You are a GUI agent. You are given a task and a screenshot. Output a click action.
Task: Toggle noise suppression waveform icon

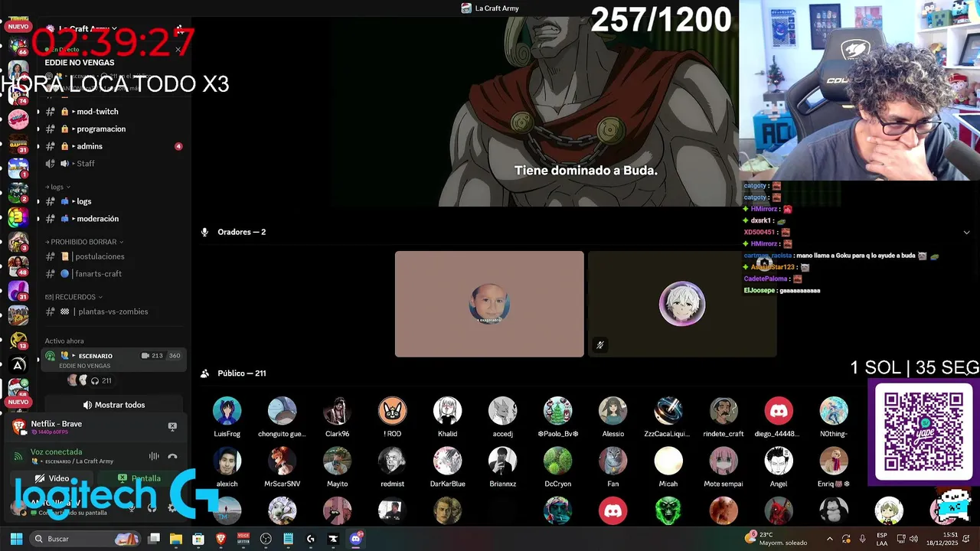click(154, 456)
